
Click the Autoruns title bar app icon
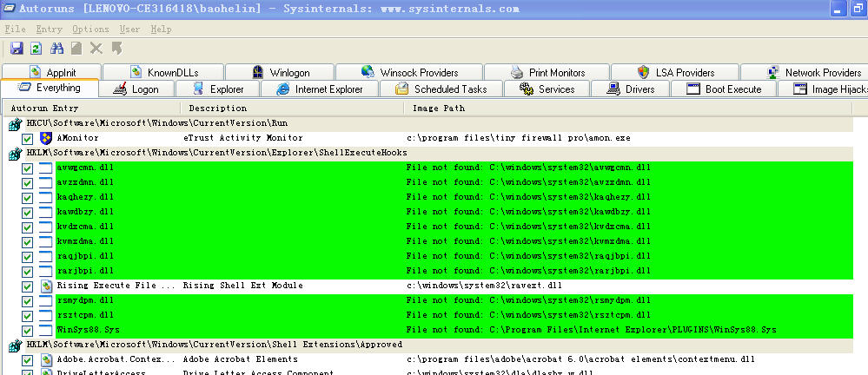point(9,9)
